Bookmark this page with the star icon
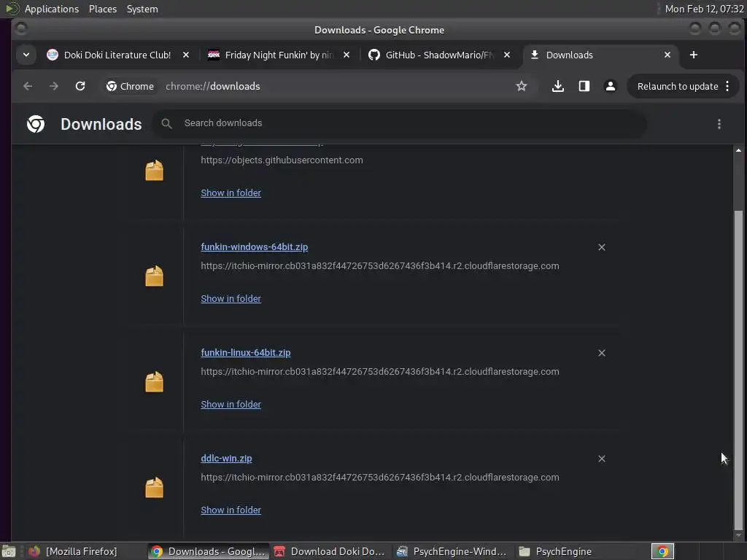 (521, 86)
